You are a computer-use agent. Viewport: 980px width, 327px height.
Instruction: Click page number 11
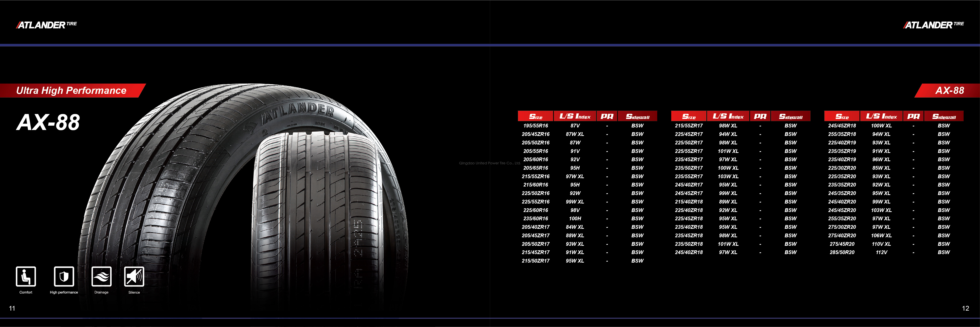coord(12,308)
